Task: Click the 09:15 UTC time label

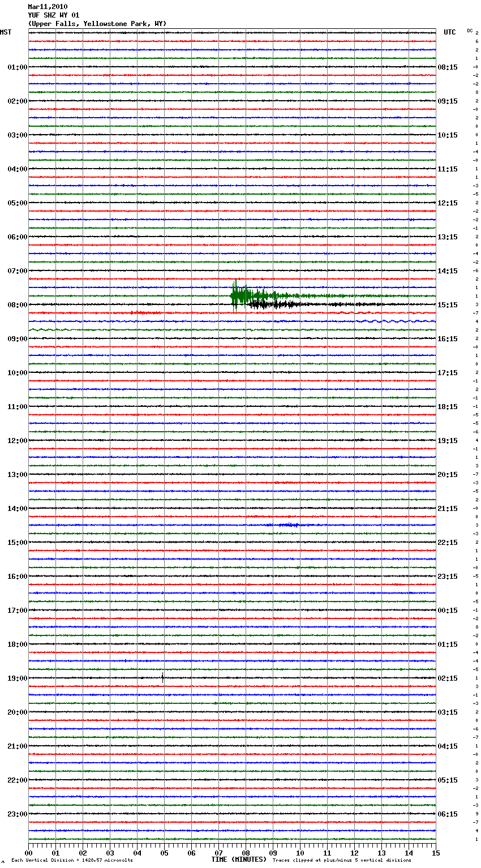Action: pos(448,101)
